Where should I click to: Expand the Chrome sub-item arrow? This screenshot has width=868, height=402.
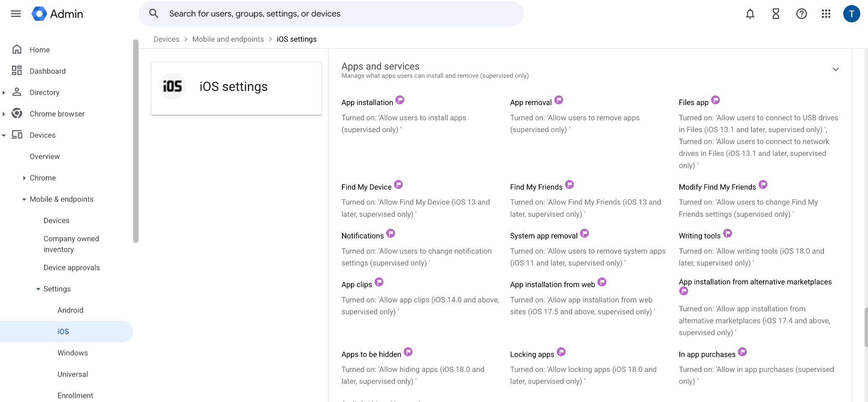tap(24, 178)
